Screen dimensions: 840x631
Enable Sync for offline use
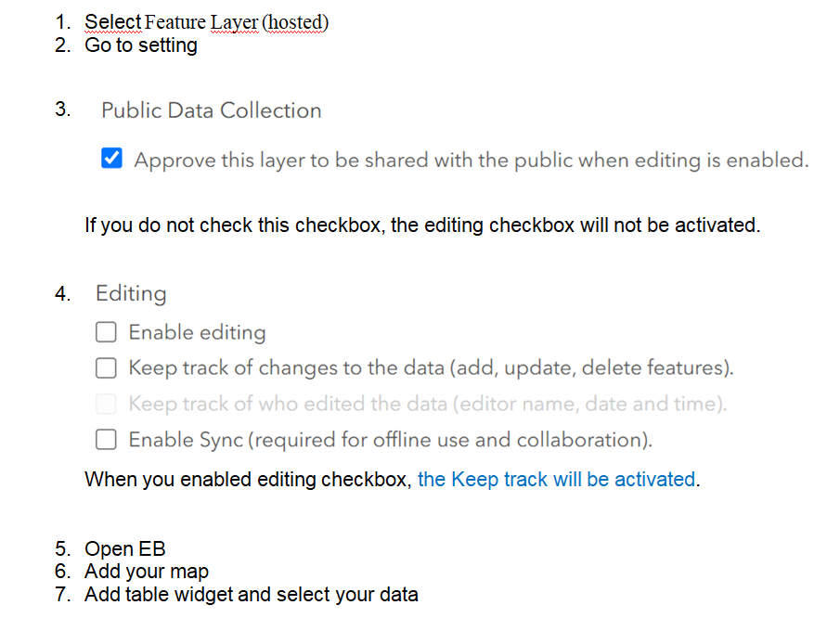105,439
